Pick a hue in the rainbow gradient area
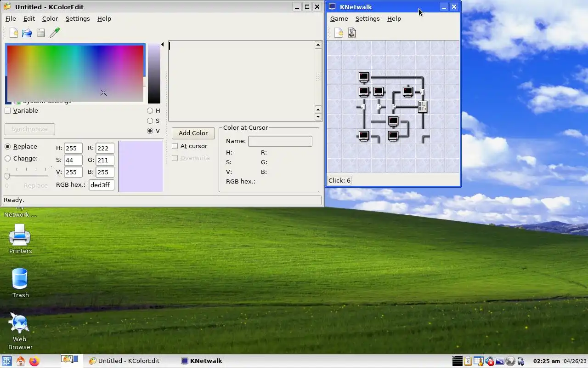This screenshot has width=588, height=368. [x=75, y=74]
